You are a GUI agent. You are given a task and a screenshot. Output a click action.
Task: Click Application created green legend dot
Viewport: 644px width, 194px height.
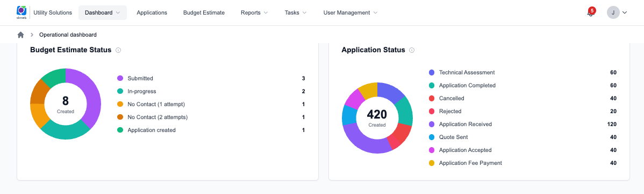(120, 130)
